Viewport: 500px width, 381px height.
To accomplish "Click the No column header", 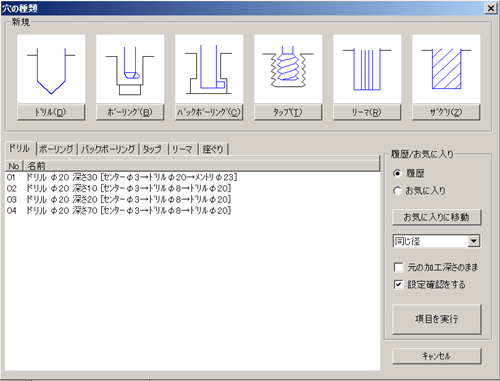I will (x=14, y=166).
